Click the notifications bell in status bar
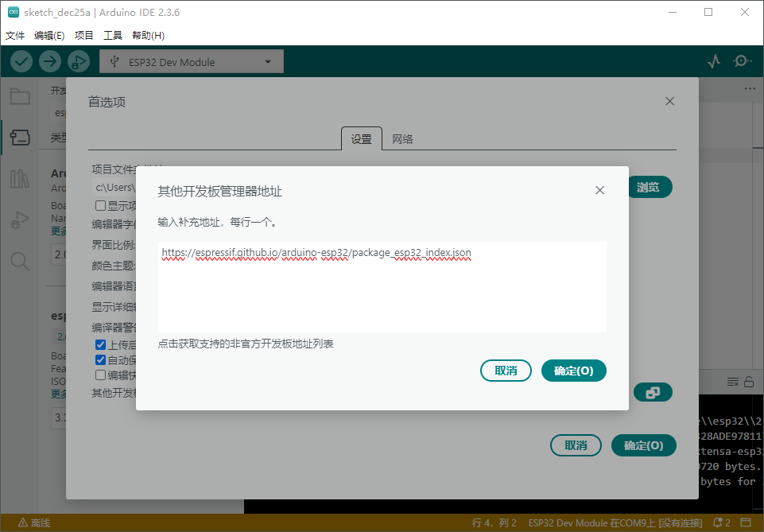This screenshot has height=532, width=764. click(719, 522)
